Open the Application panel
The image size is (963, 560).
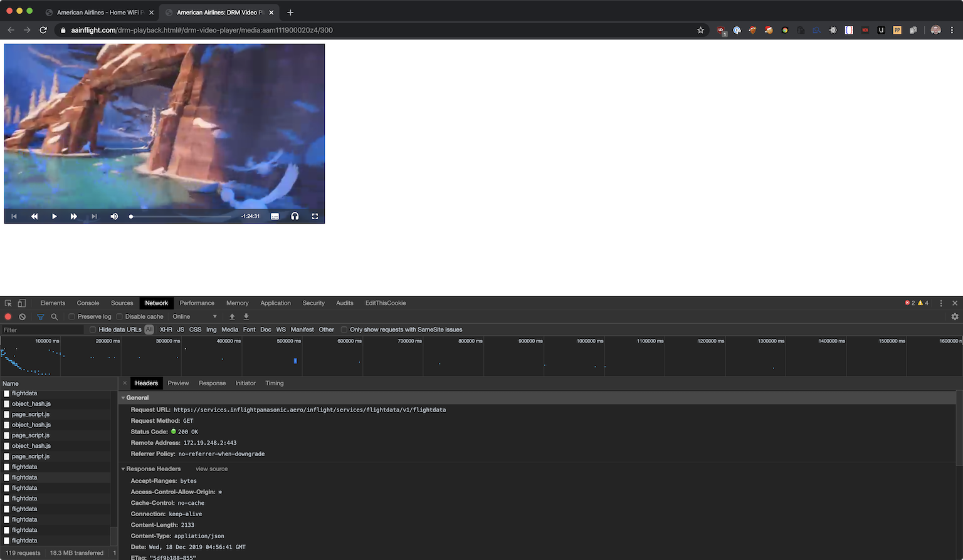(275, 303)
